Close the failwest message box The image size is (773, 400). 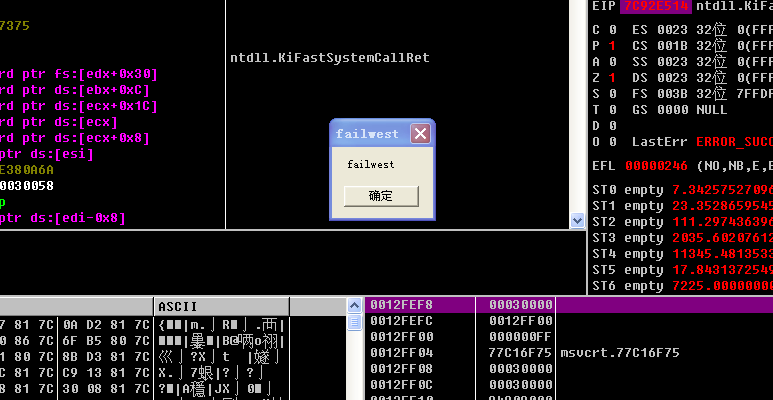420,134
